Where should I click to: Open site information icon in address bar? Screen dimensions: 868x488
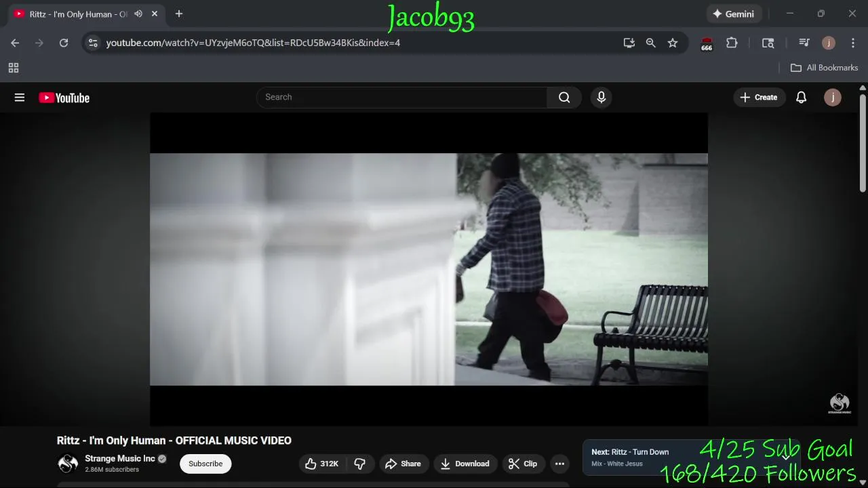point(93,43)
